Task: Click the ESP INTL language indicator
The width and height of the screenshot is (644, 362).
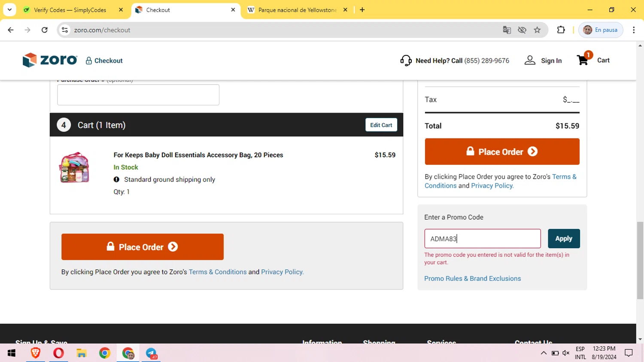Action: click(580, 353)
